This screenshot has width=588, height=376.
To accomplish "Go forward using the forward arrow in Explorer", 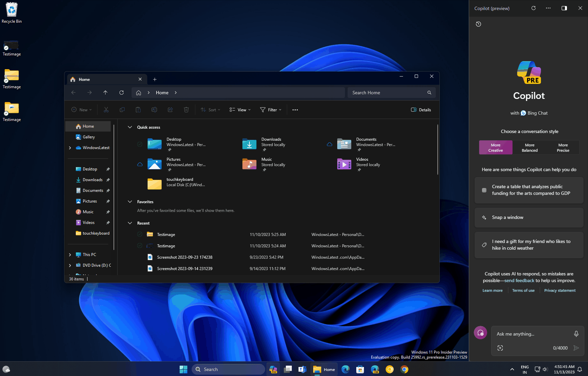I will tap(89, 93).
